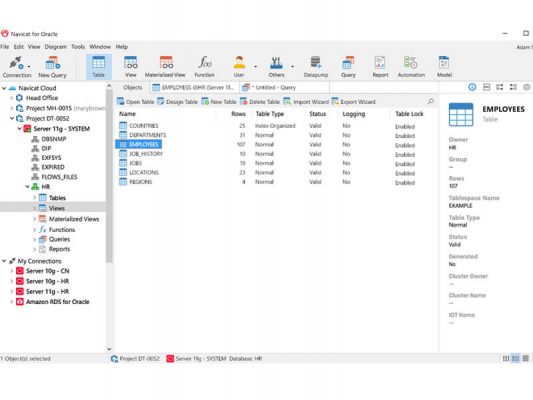Viewport: 533px width, 400px height.
Task: Open the Edit menu
Action: click(18, 47)
